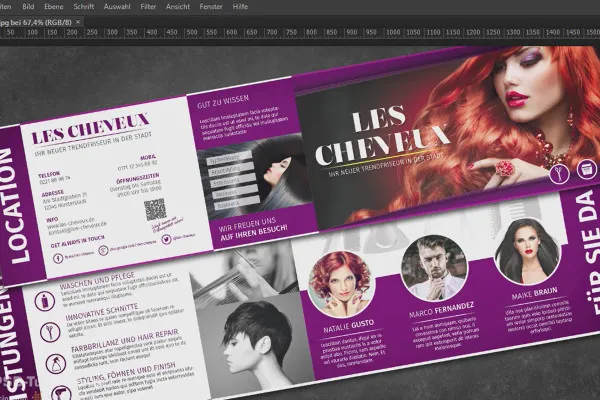Click the round portrait of Maike Braun
The height and width of the screenshot is (400, 600).
pyautogui.click(x=527, y=251)
